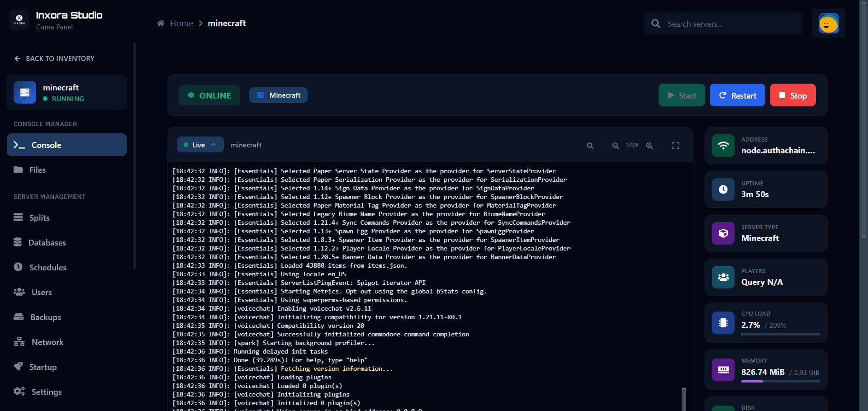Expand the Live console status dropdown
The width and height of the screenshot is (868, 411).
(x=200, y=144)
